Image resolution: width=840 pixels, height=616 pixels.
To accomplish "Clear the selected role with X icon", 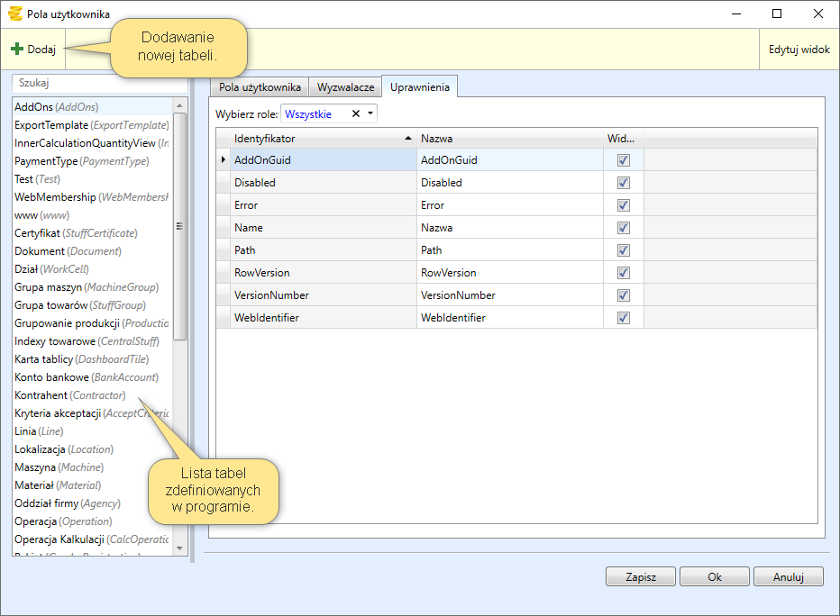I will [355, 114].
